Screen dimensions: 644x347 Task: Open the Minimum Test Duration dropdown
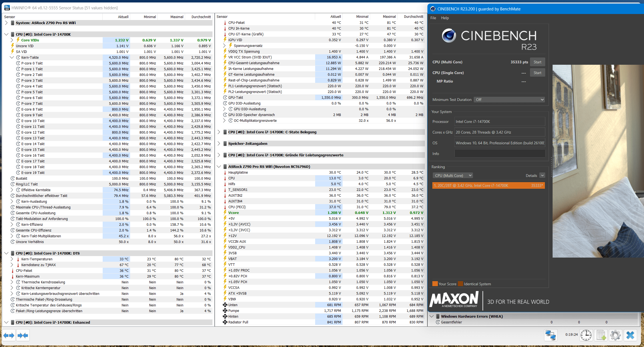509,100
